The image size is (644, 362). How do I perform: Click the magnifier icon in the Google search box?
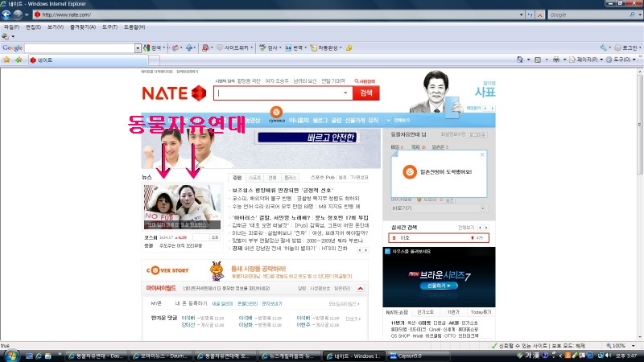pyautogui.click(x=632, y=14)
